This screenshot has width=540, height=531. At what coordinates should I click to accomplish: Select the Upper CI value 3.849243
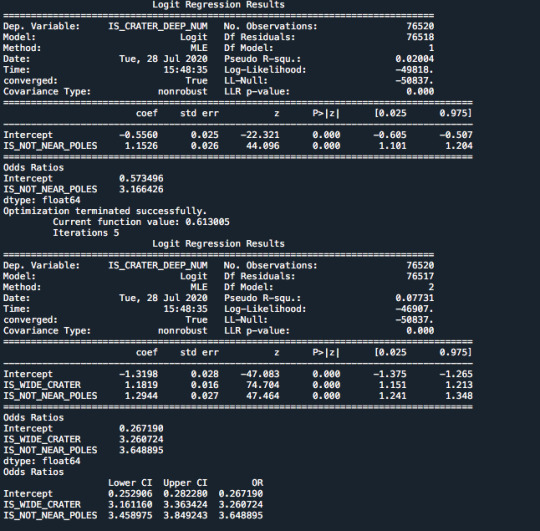(185, 516)
